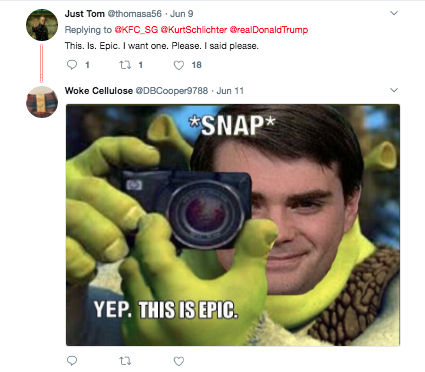The image size is (425, 372).
Task: Go to the @realDonaldTrump mention link
Action: click(x=269, y=30)
